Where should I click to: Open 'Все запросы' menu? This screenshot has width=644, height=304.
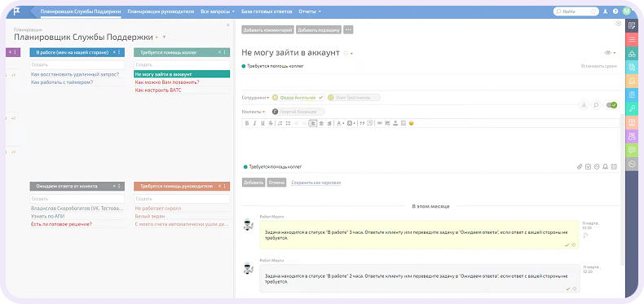pyautogui.click(x=218, y=11)
